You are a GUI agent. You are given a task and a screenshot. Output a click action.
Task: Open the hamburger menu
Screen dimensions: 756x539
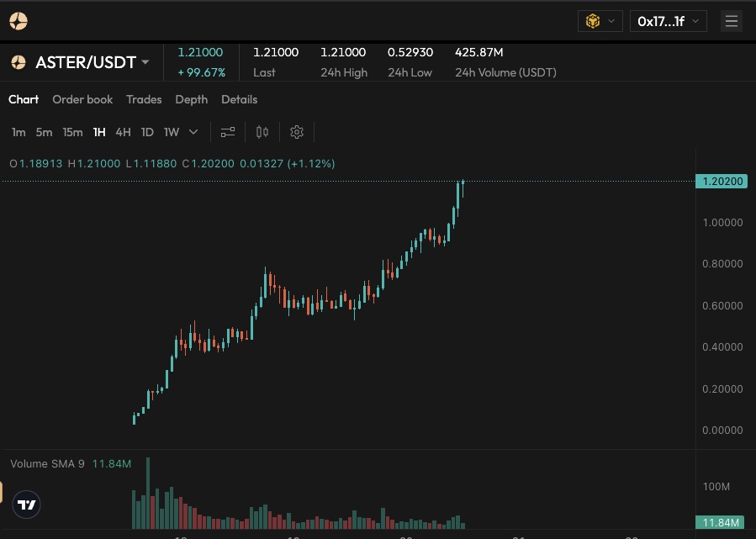(x=731, y=21)
